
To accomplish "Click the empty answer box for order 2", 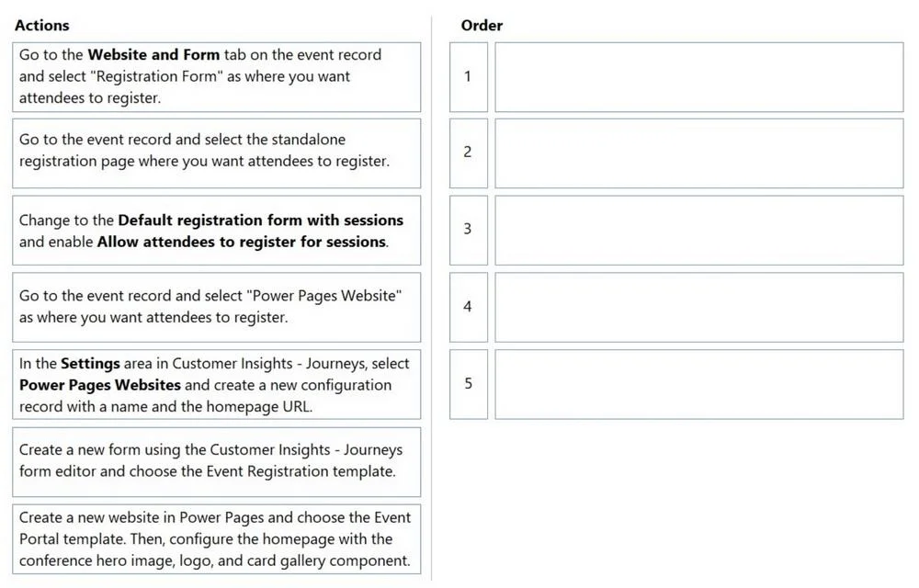I will pos(699,153).
